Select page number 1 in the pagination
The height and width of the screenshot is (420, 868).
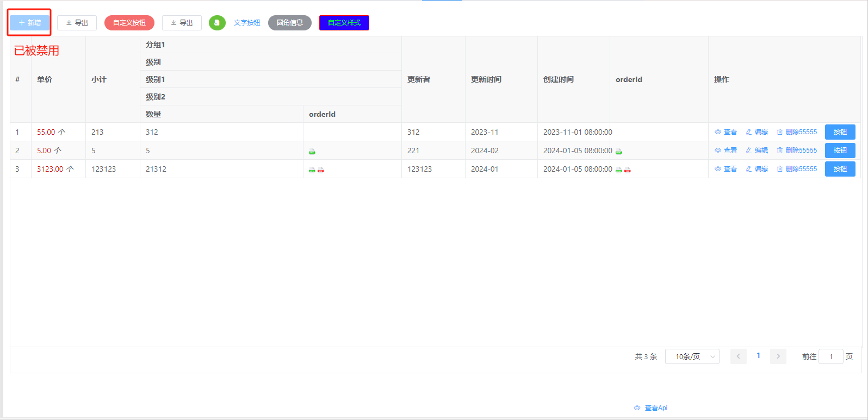point(758,356)
